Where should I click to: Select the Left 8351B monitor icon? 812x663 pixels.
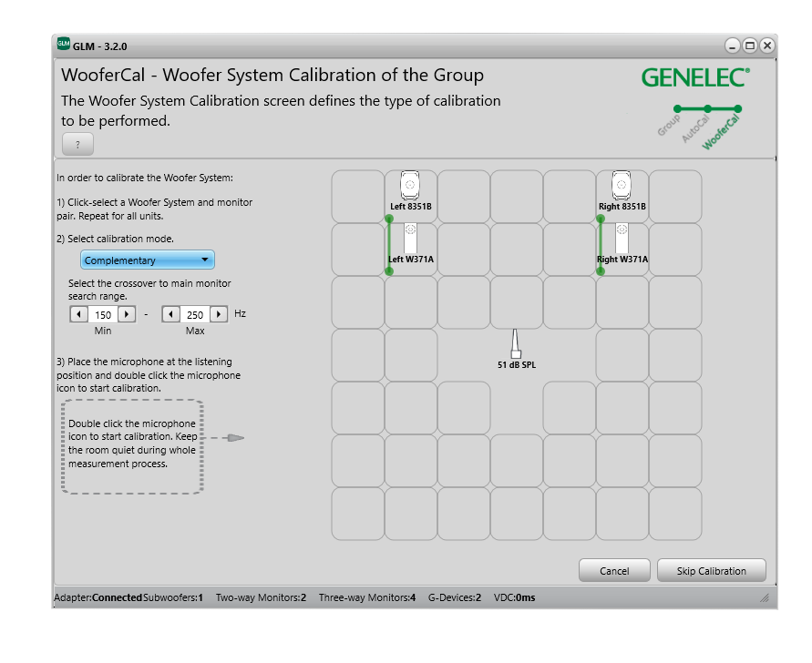(409, 186)
